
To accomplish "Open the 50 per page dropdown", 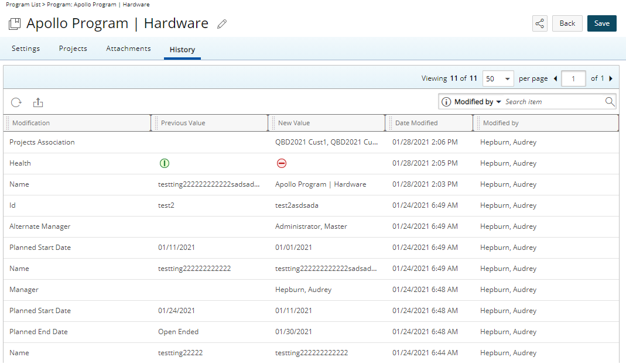I will (498, 78).
